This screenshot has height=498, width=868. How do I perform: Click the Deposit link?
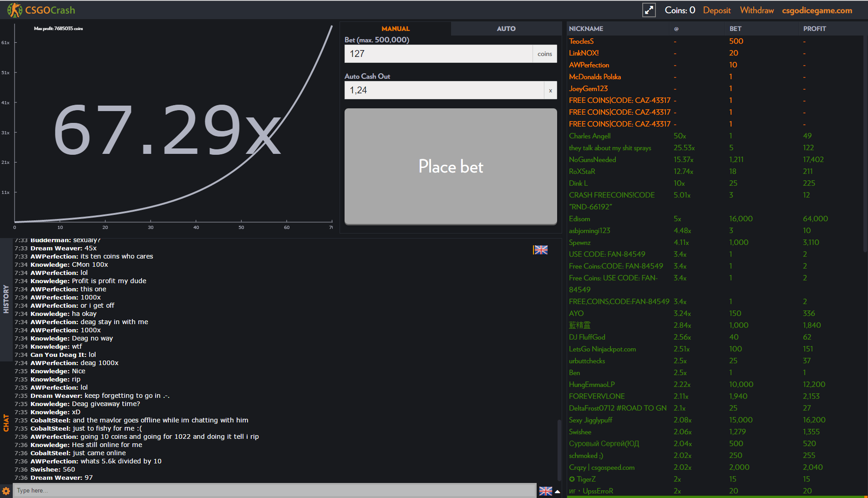click(716, 10)
